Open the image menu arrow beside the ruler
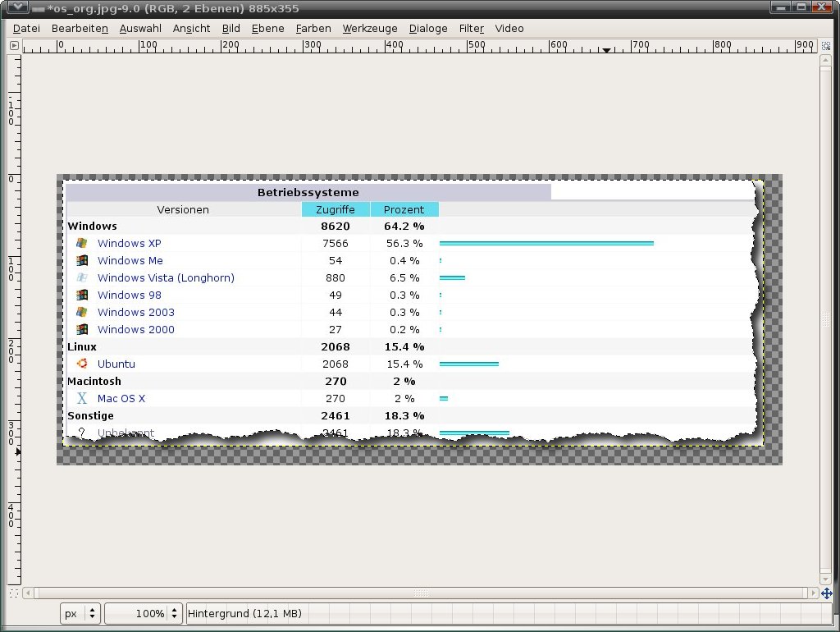This screenshot has width=840, height=632. pyautogui.click(x=14, y=46)
